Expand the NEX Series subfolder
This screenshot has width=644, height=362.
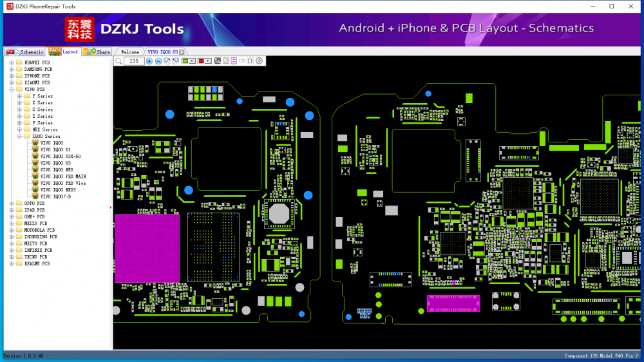(19, 129)
